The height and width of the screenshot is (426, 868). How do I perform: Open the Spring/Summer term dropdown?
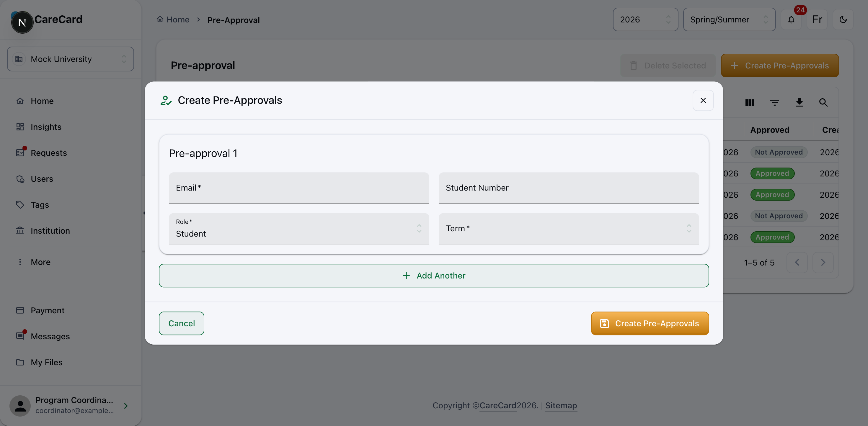coord(729,19)
